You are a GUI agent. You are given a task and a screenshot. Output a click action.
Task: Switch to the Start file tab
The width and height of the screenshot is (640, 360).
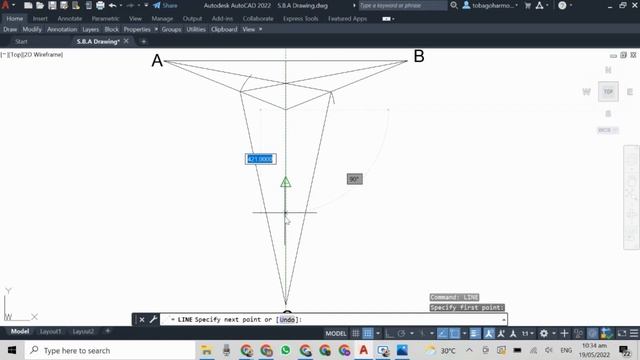(21, 42)
